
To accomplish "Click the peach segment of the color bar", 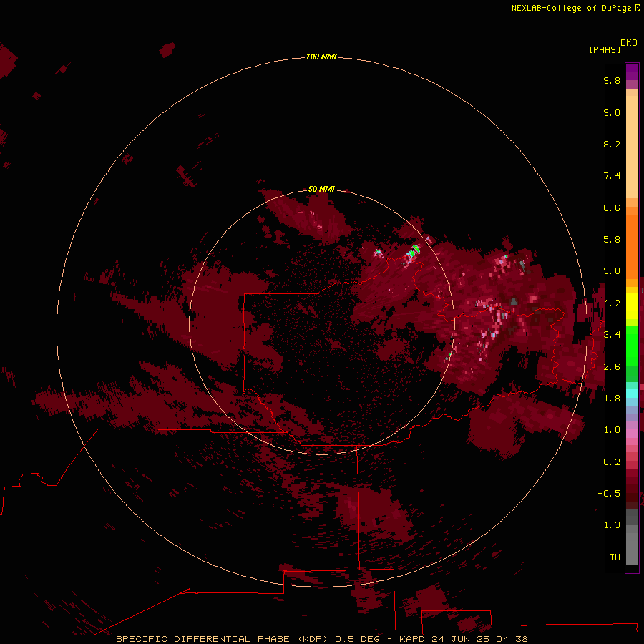I will point(632,147).
